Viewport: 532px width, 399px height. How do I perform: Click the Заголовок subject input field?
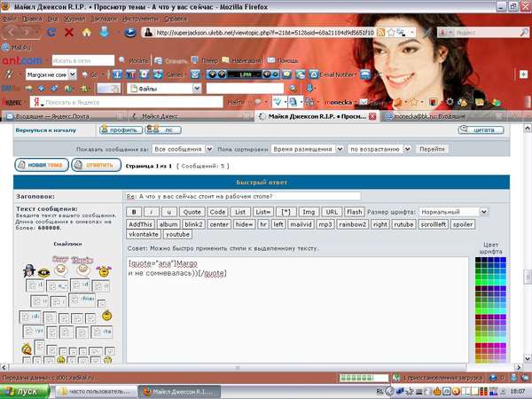[241, 196]
